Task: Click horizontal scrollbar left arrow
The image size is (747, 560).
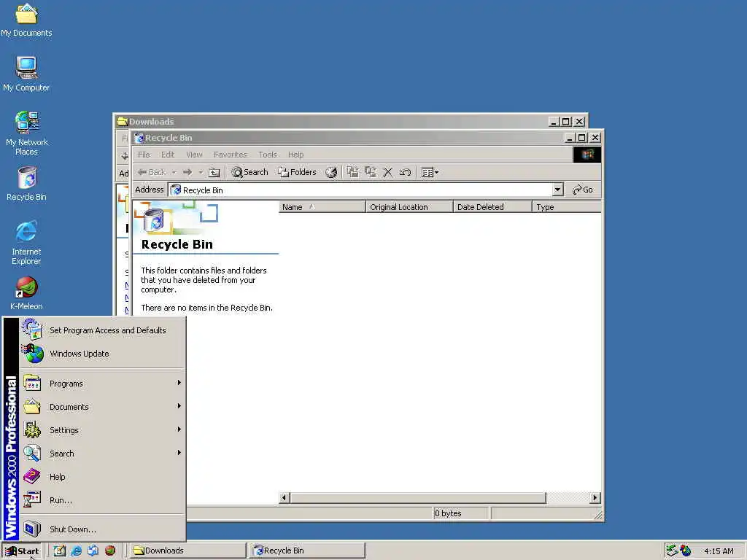Action: click(284, 497)
